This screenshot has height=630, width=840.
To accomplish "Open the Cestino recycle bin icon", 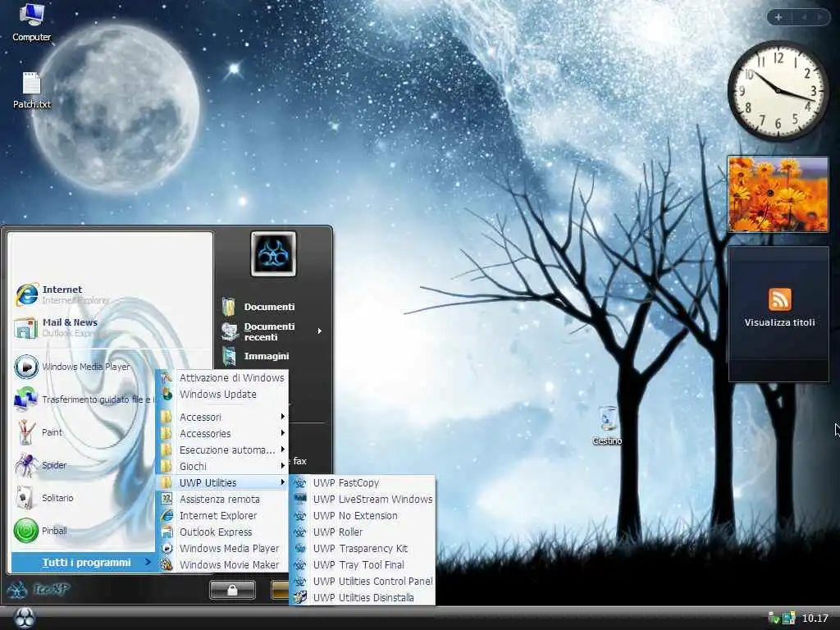I will (608, 426).
